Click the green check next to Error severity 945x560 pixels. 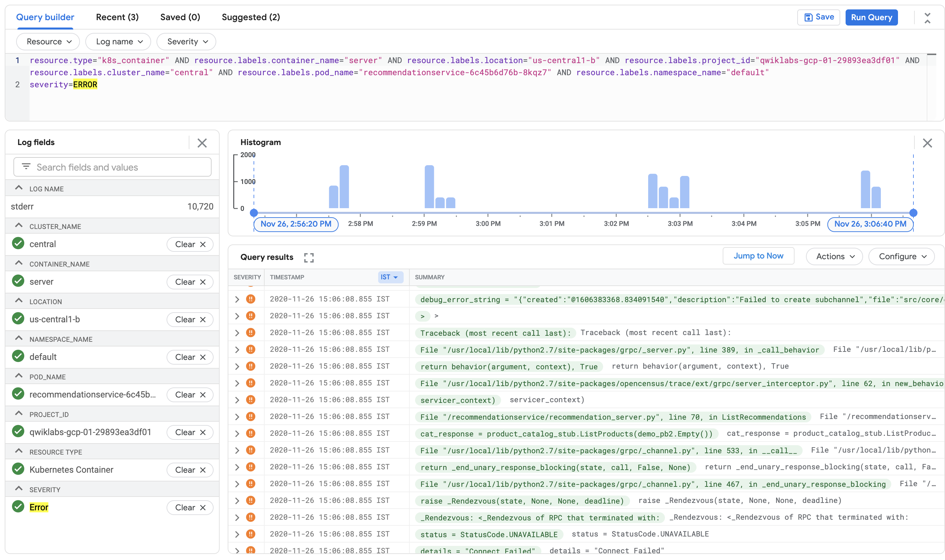pos(18,507)
